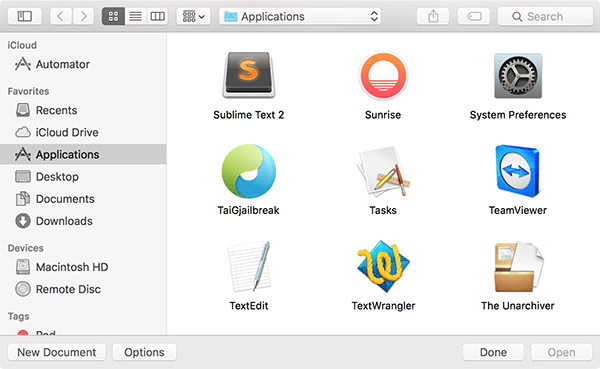This screenshot has height=369, width=600.
Task: Select the TaiGjailbreak app icon
Action: pyautogui.click(x=249, y=171)
